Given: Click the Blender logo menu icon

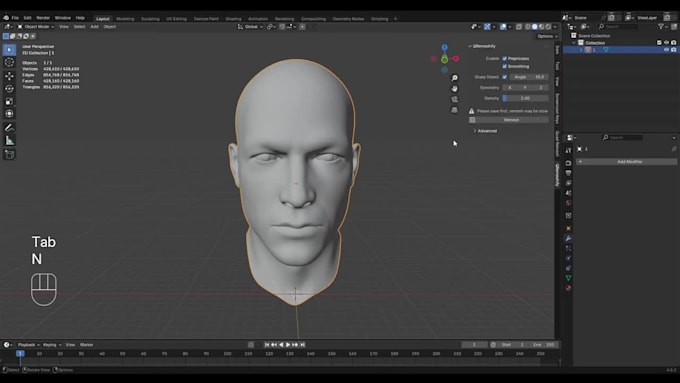Looking at the screenshot, I should (x=6, y=18).
